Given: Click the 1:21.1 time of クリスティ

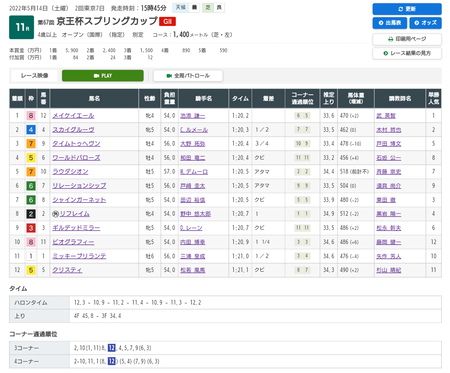Looking at the screenshot, I should [240, 270].
